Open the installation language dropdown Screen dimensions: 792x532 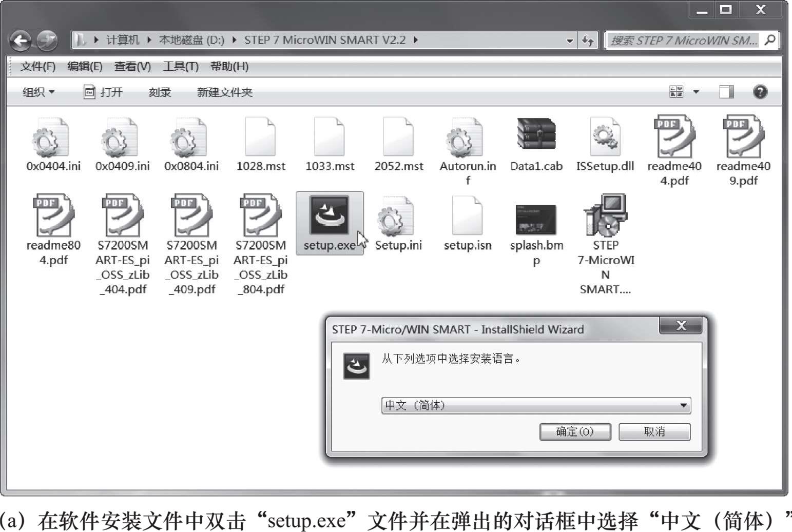coord(683,405)
